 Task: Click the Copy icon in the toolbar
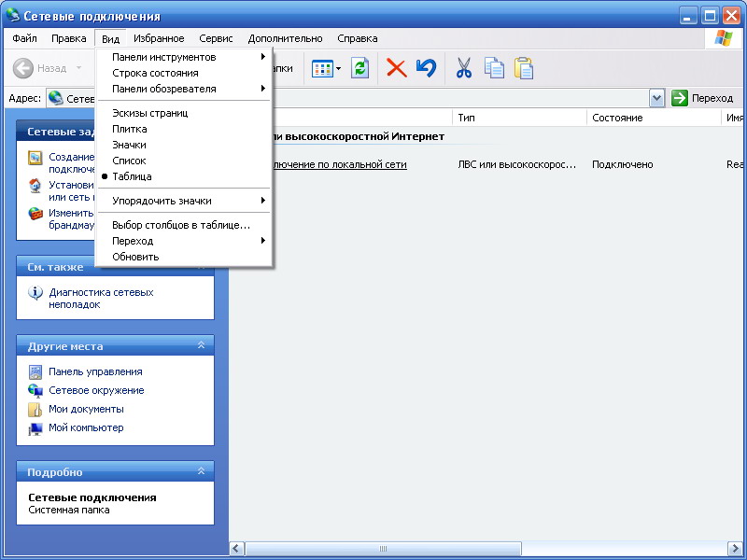(x=494, y=68)
